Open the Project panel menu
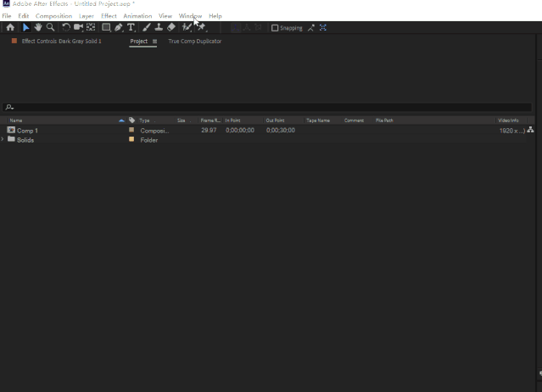The height and width of the screenshot is (392, 542). (x=154, y=41)
